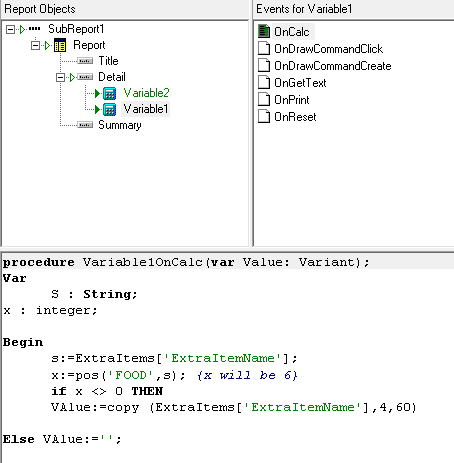The height and width of the screenshot is (463, 454).
Task: Click the Variable1 calculator icon
Action: coord(109,109)
